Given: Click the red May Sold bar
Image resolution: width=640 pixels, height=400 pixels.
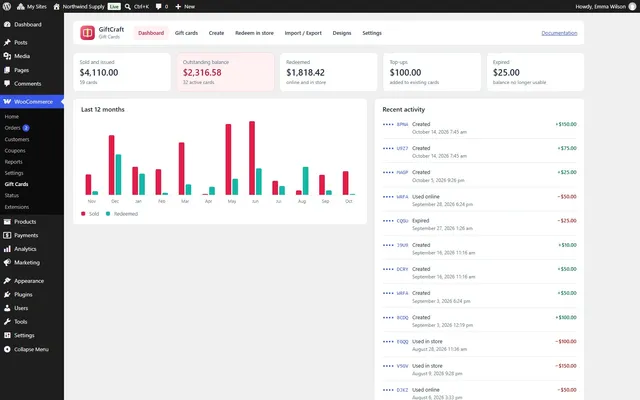Looking at the screenshot, I should click(228, 160).
